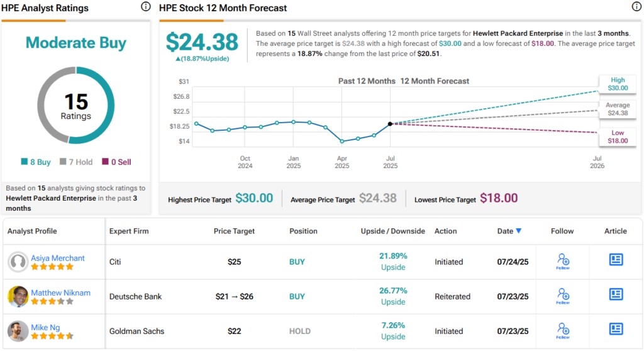Click Mike Ng's profile photo

coord(18,331)
